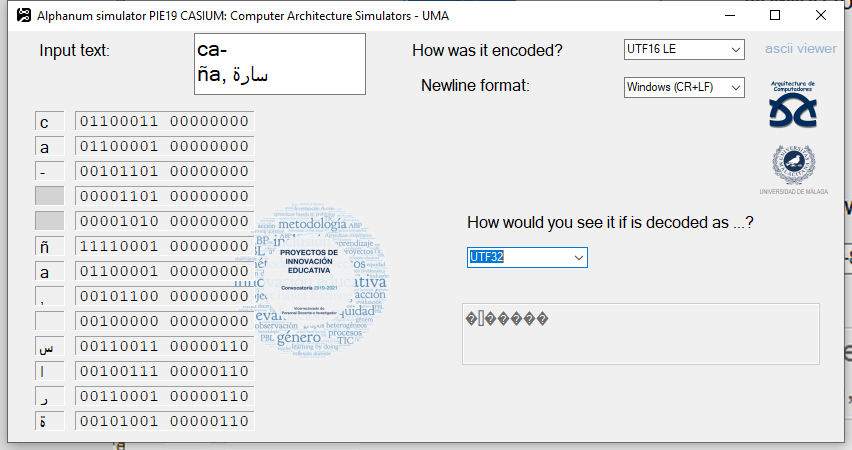Click the 'ñ' character cell
Image resolution: width=852 pixels, height=450 pixels.
[44, 246]
